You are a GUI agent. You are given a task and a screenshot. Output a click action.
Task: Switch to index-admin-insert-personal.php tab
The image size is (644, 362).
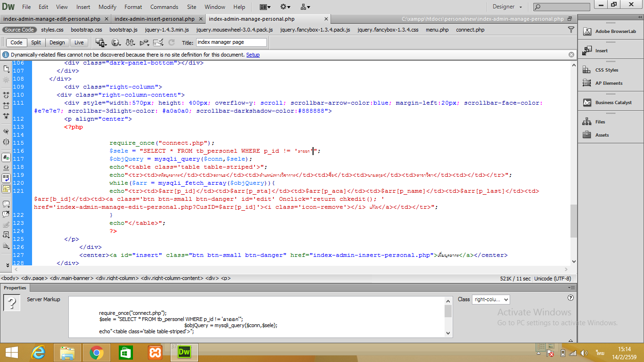tap(154, 19)
